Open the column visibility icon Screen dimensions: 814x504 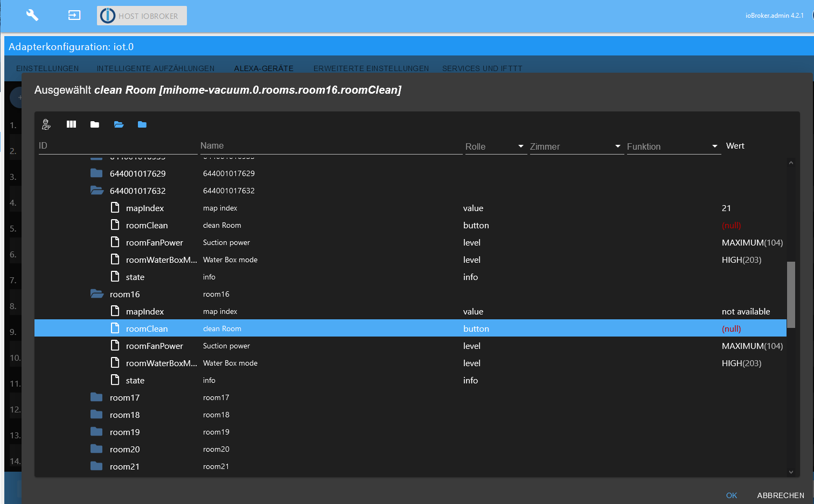[x=71, y=124]
